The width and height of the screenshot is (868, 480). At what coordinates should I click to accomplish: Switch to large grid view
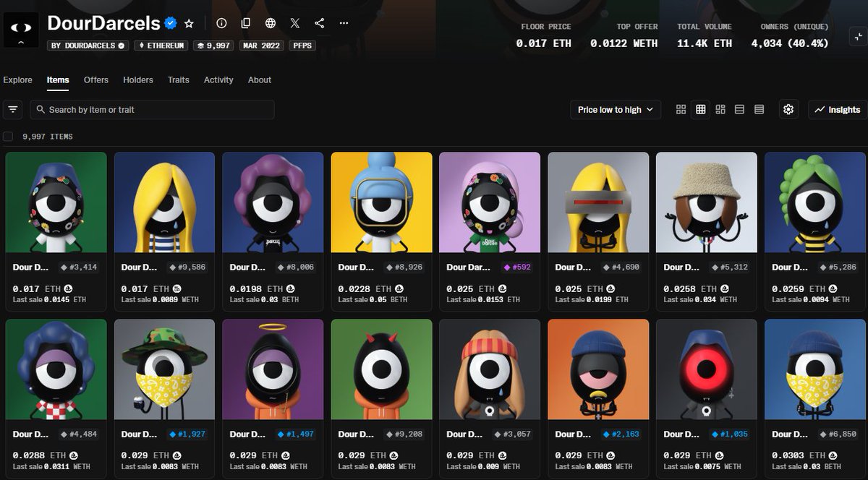pos(681,109)
